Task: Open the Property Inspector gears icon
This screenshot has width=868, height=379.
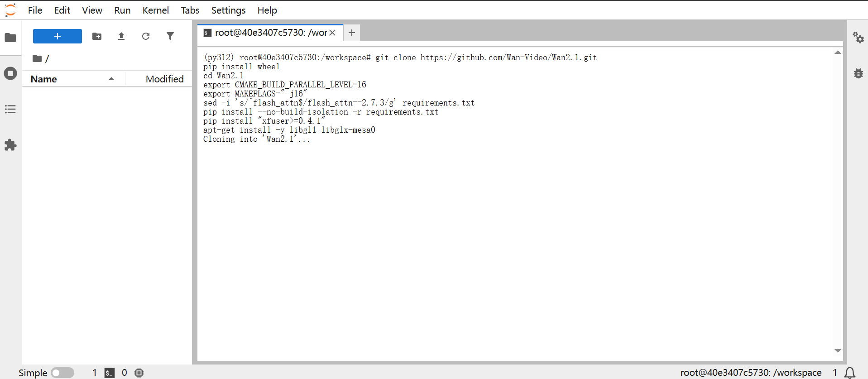Action: [858, 38]
